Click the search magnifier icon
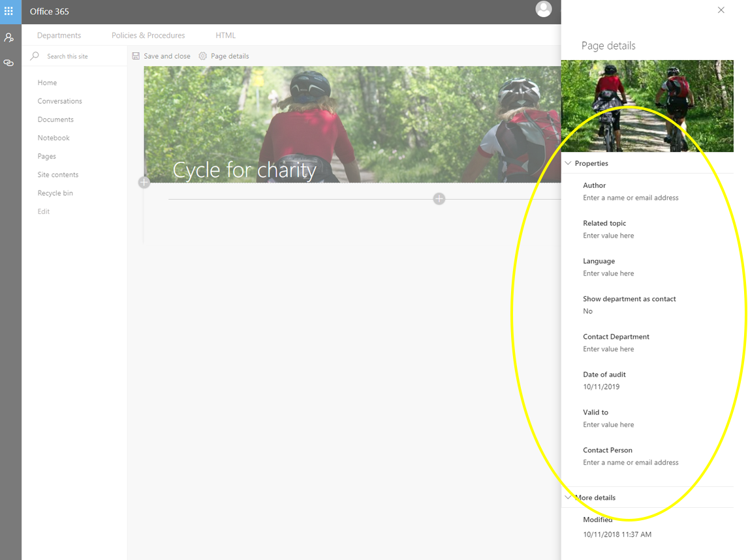Viewport: 748px width, 560px height. tap(35, 56)
